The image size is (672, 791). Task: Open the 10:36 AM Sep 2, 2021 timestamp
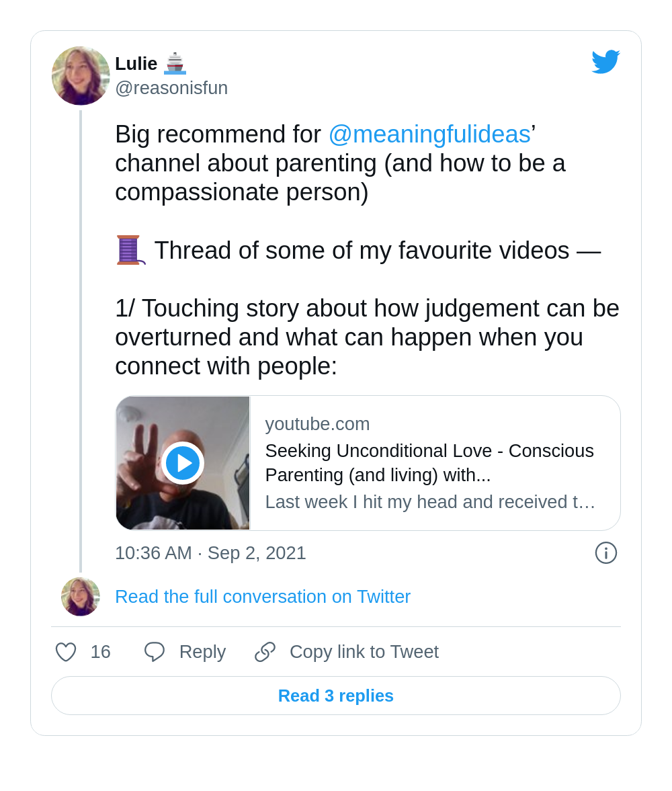[210, 553]
